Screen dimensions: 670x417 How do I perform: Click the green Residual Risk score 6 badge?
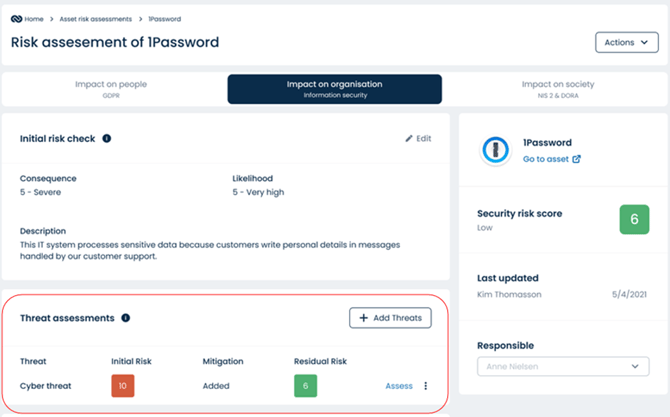(306, 386)
